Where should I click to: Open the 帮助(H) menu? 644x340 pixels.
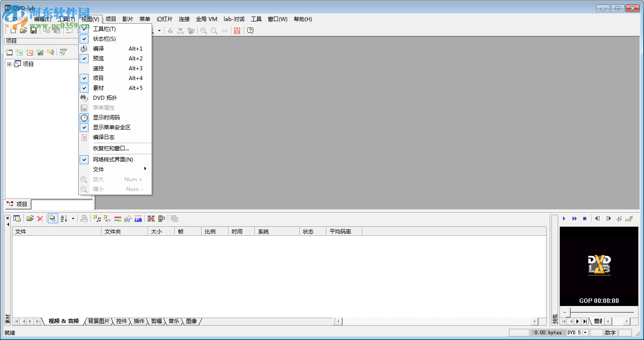click(303, 19)
